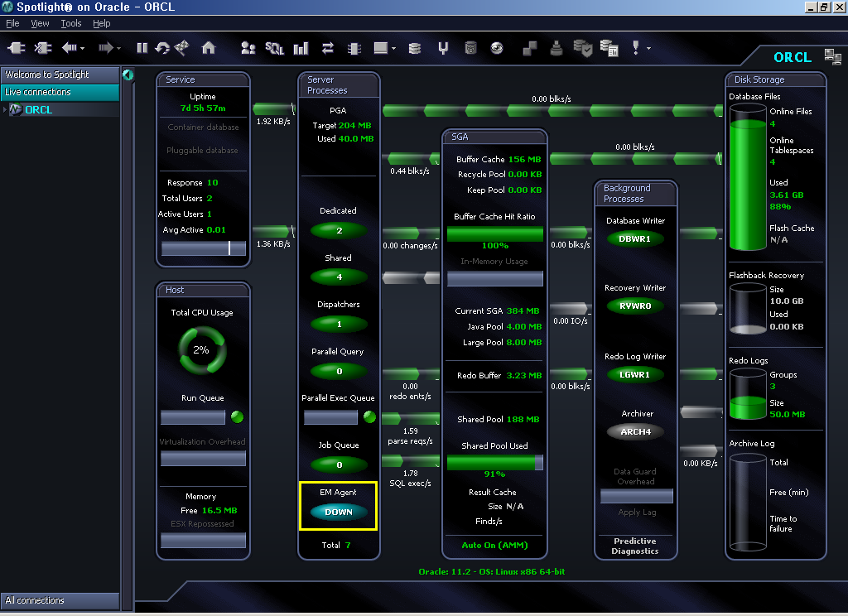Image resolution: width=848 pixels, height=616 pixels.
Task: Open the bar chart Activity icon
Action: (301, 48)
